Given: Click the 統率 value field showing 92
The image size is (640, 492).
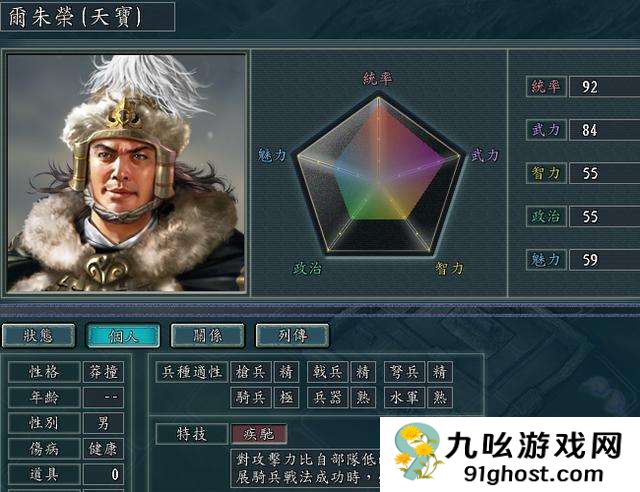Looking at the screenshot, I should point(604,87).
